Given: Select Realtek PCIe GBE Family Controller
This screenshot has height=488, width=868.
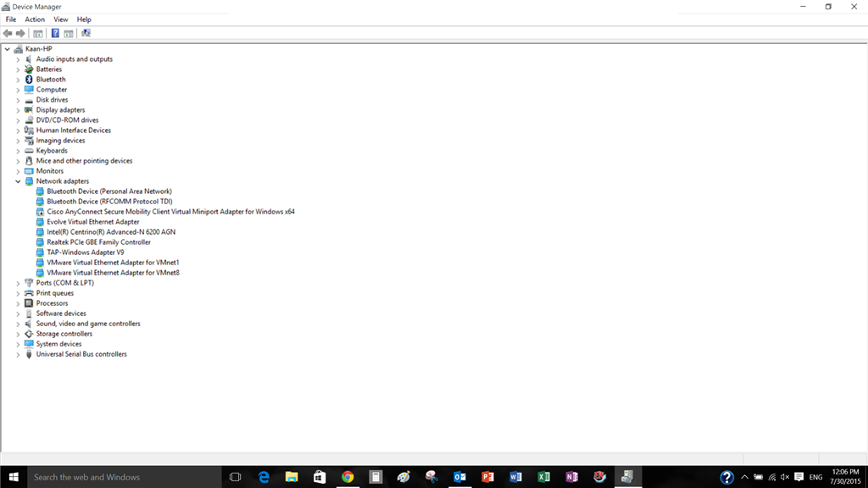Looking at the screenshot, I should point(98,242).
